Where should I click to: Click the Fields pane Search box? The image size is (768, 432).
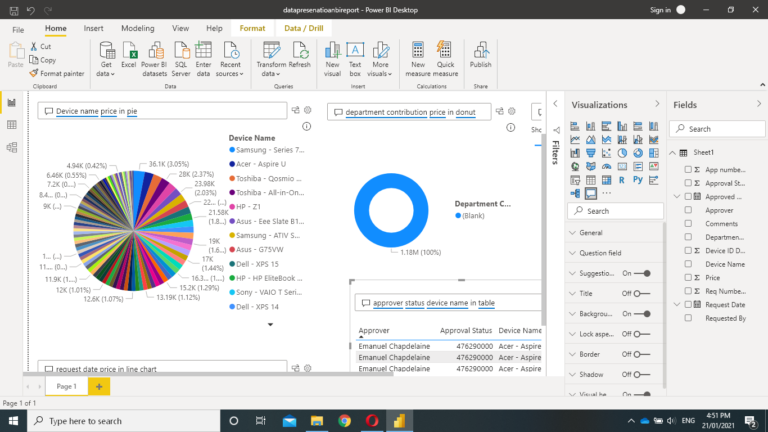(718, 129)
